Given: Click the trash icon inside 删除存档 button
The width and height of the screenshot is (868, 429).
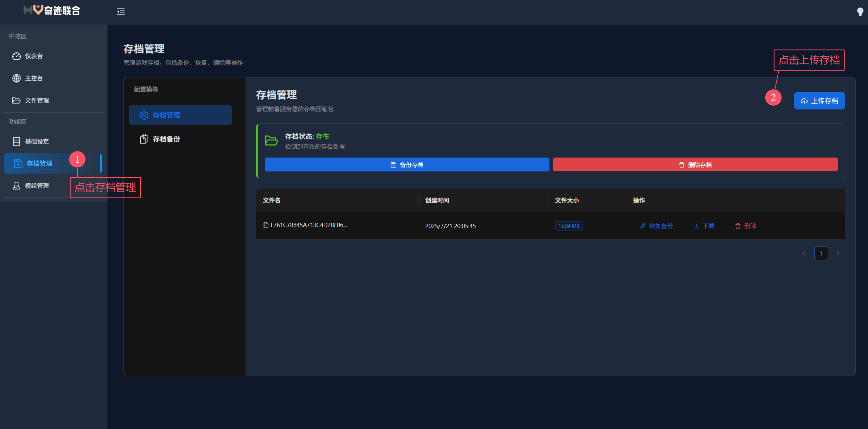Looking at the screenshot, I should point(681,165).
